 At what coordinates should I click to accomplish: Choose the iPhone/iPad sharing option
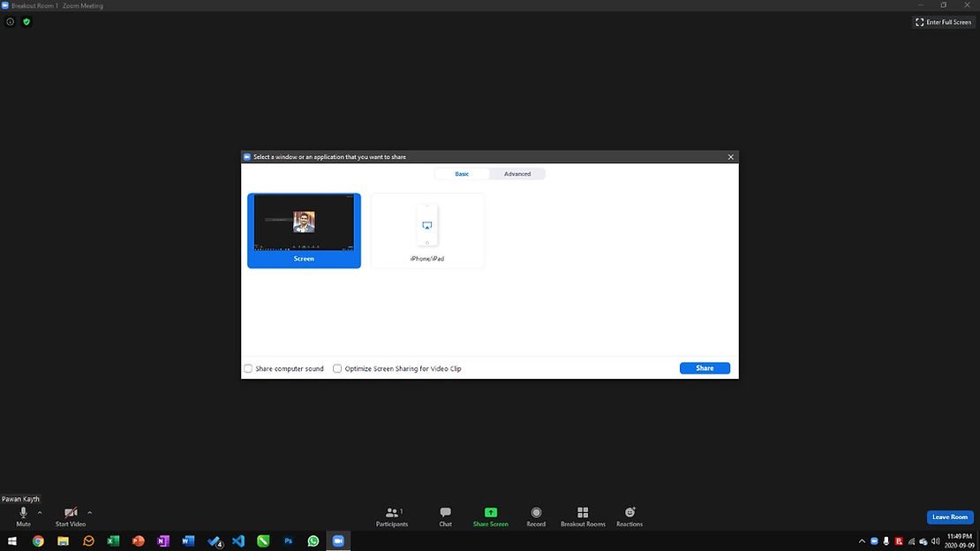point(427,230)
